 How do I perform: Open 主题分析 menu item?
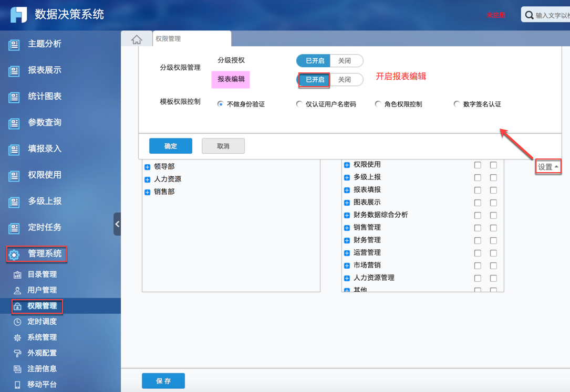[x=44, y=44]
